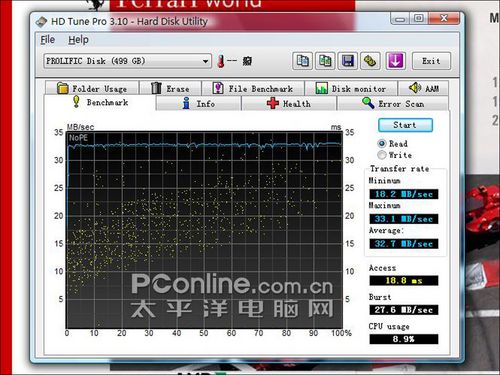The height and width of the screenshot is (375, 500).
Task: Click the thermometer temperature icon
Action: coord(220,61)
